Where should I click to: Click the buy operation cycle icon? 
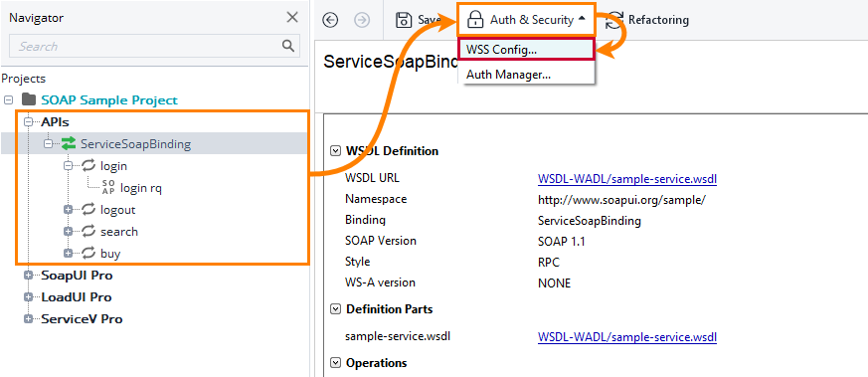88,254
